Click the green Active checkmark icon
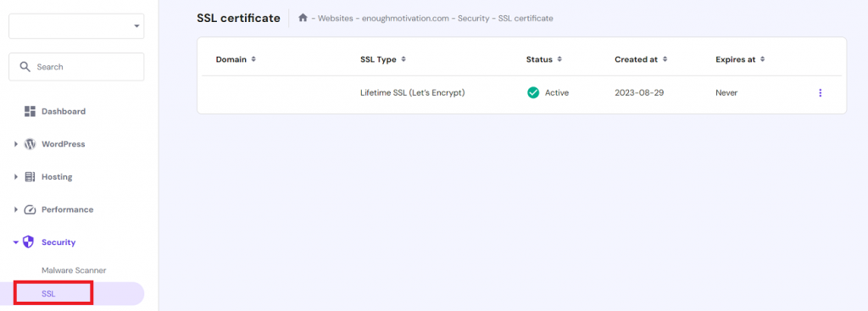 [x=533, y=93]
